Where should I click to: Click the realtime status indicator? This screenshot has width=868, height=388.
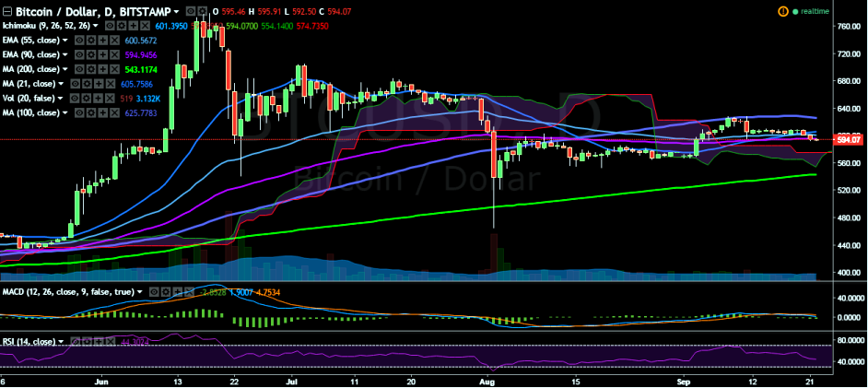click(x=811, y=11)
